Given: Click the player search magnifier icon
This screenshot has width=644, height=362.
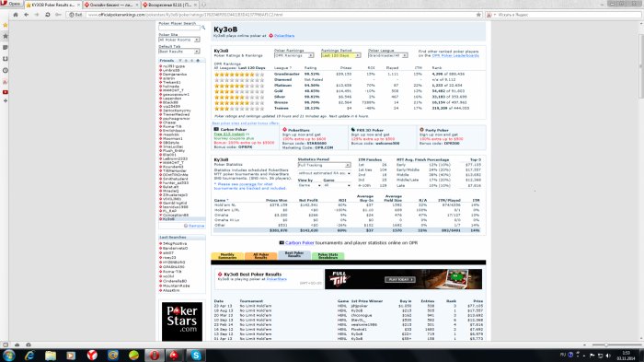Looking at the screenshot, I should pos(203,28).
